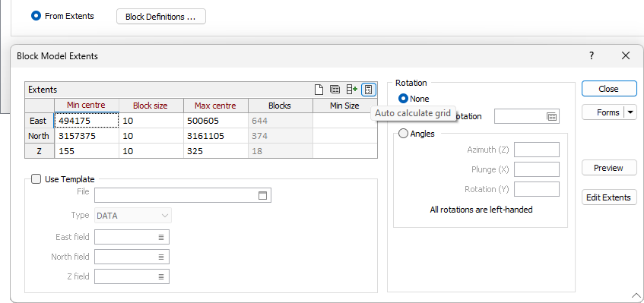The width and height of the screenshot is (644, 303).
Task: Click the Edit Extents button
Action: click(609, 197)
